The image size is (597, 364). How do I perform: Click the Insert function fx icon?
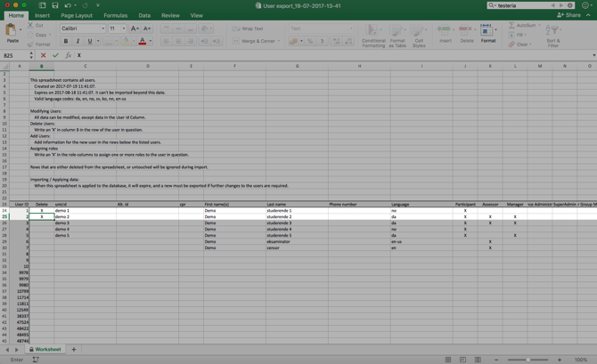(x=69, y=55)
